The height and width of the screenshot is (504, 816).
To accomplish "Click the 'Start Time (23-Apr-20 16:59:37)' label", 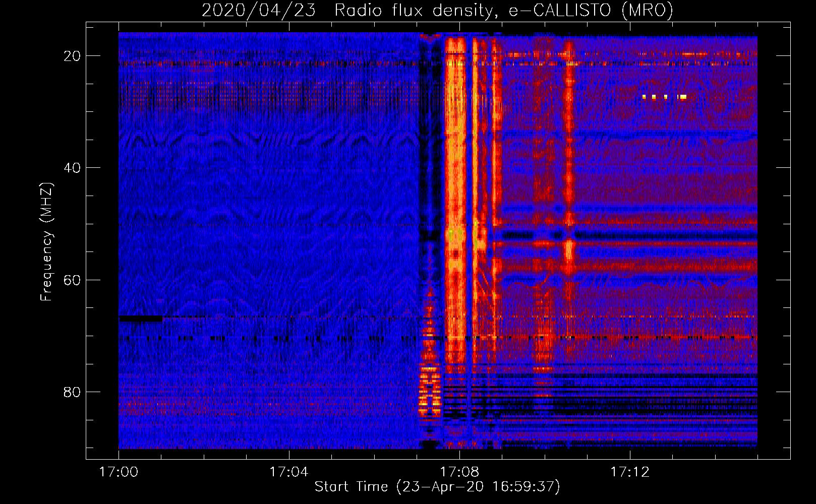I will pyautogui.click(x=437, y=486).
